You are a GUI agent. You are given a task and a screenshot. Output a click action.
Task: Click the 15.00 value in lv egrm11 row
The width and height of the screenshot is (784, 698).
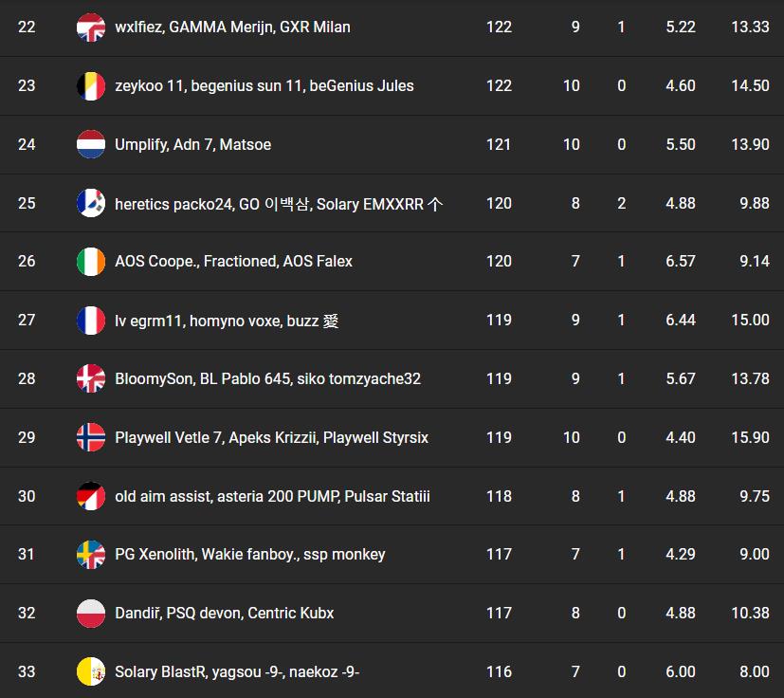750,321
